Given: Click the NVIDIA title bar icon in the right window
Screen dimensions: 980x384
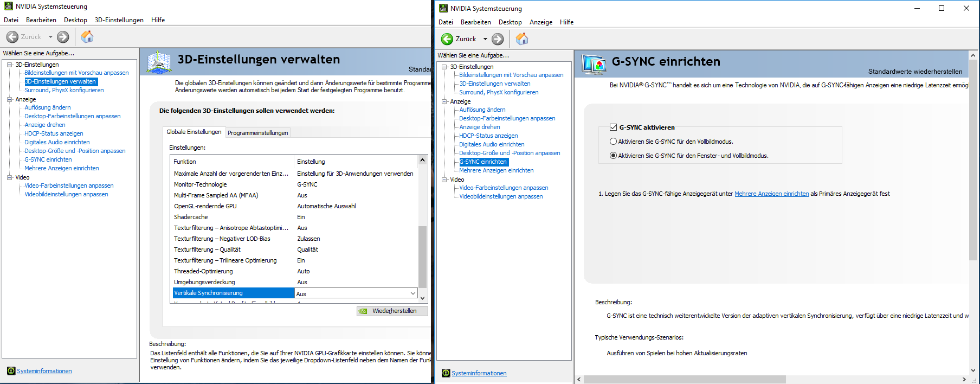Looking at the screenshot, I should click(443, 8).
